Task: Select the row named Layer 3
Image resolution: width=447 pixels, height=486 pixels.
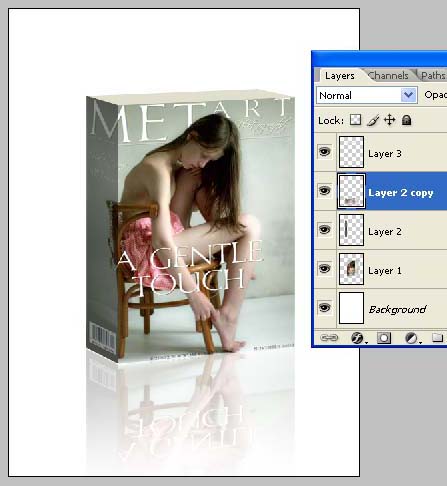Action: coord(380,152)
